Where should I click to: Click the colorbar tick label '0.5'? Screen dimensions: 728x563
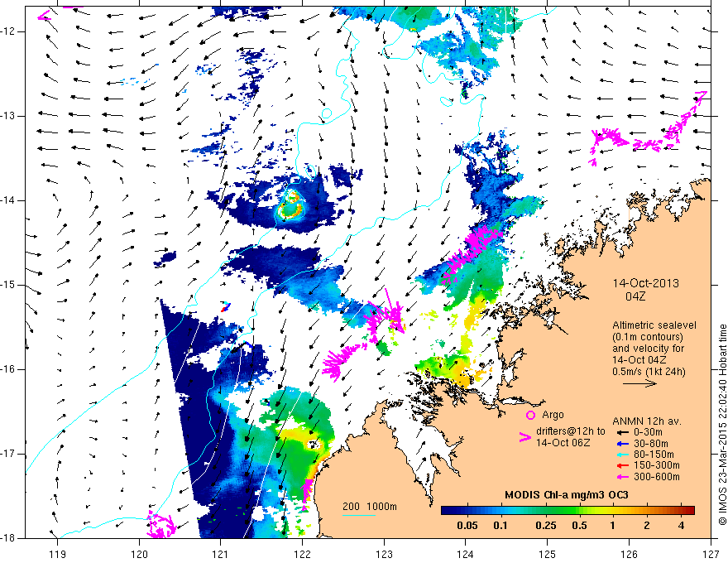[x=579, y=526]
